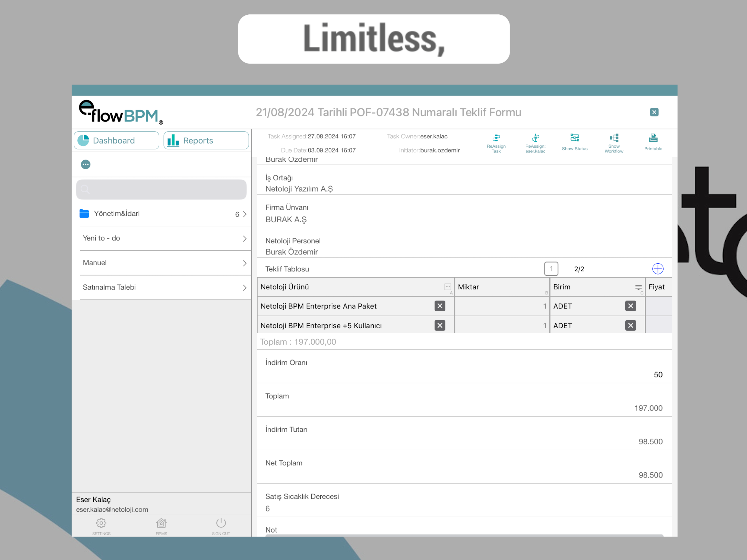The height and width of the screenshot is (560, 747).
Task: Click the Miktar cell for Ana Paket row
Action: tap(502, 306)
